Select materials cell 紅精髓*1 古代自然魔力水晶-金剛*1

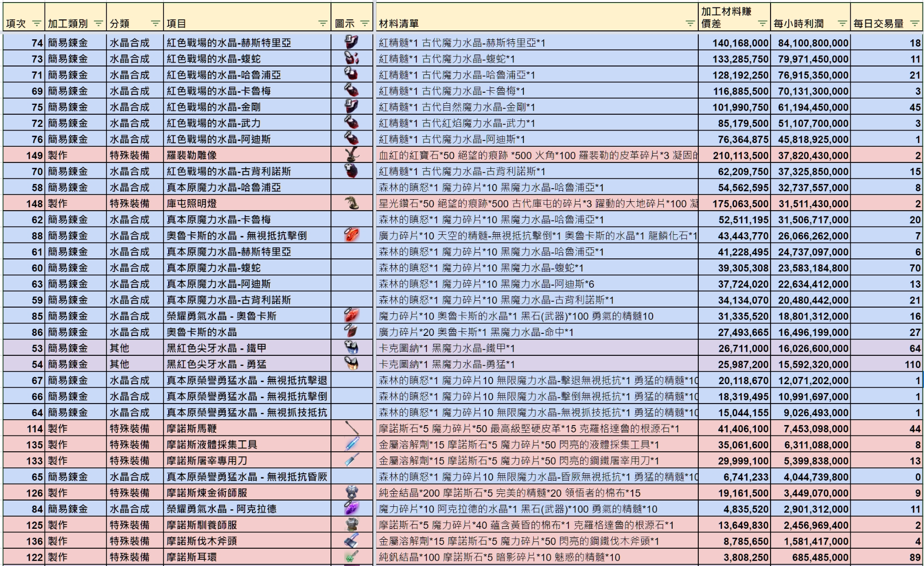pos(537,107)
